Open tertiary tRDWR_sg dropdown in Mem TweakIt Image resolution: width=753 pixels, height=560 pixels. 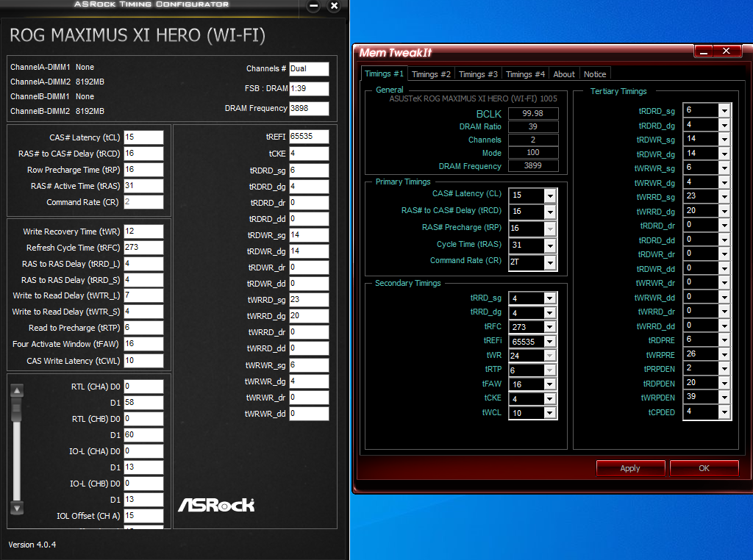(x=724, y=139)
